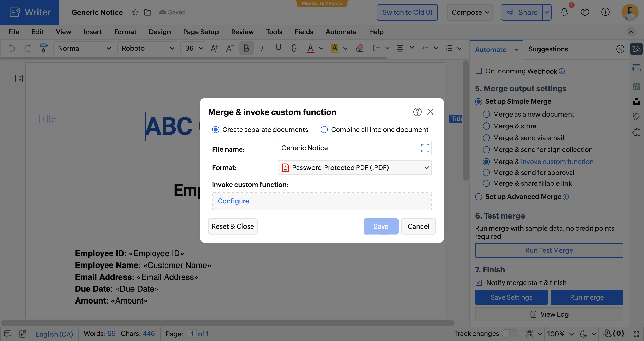This screenshot has width=644, height=341.
Task: Open the Automate menu
Action: [x=341, y=32]
